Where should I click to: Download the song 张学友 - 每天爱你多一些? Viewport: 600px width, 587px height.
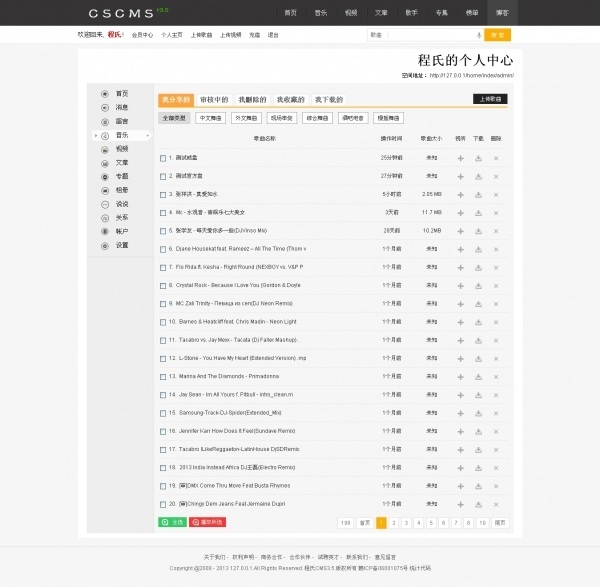point(478,230)
